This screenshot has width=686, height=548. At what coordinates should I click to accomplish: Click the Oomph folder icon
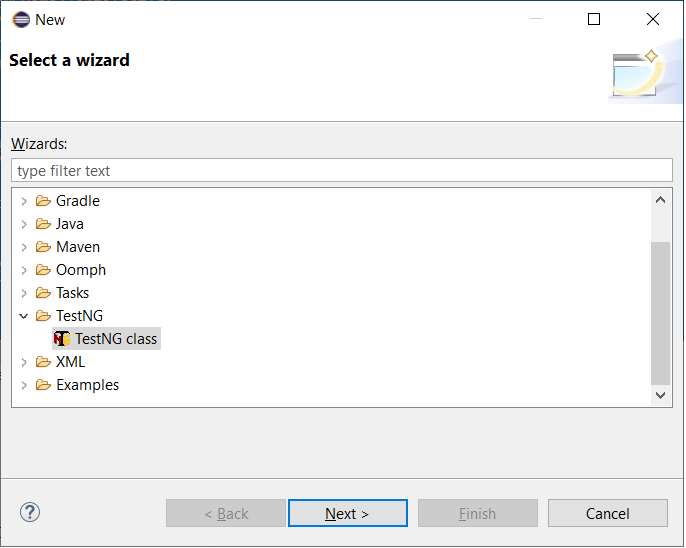43,270
